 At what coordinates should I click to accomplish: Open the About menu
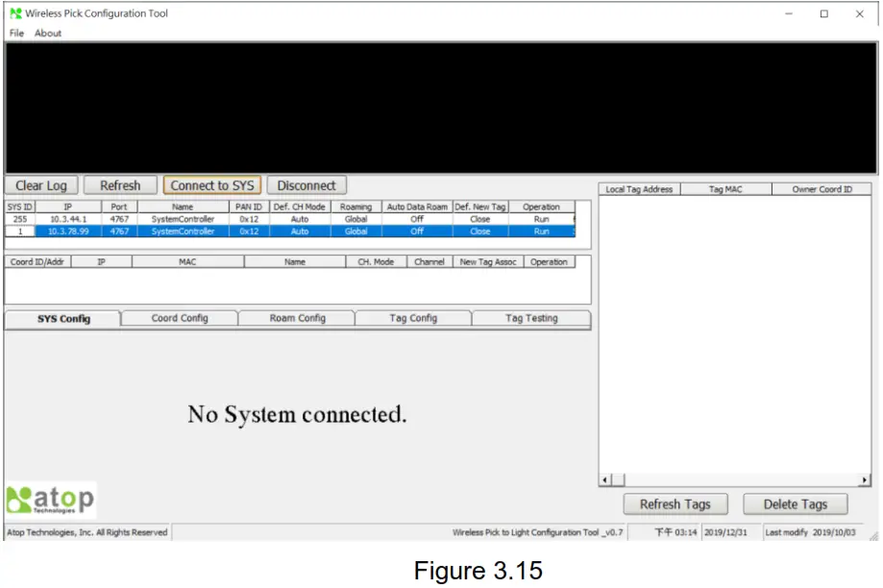[x=48, y=33]
